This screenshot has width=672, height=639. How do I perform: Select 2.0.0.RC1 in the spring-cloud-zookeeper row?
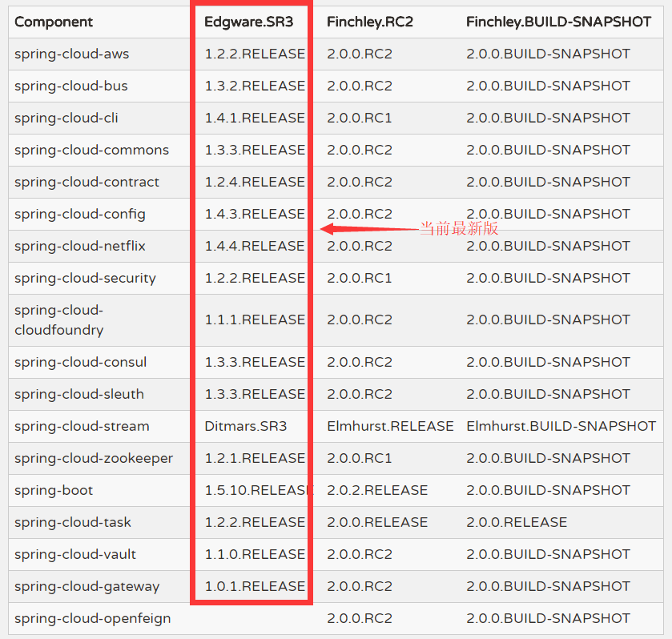click(360, 458)
